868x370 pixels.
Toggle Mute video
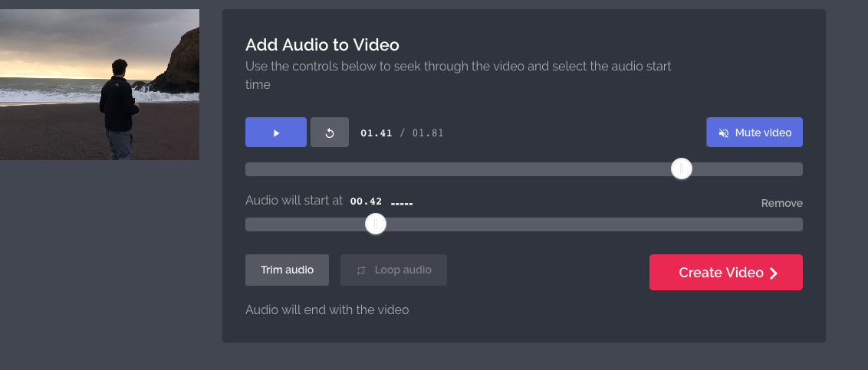pos(754,133)
